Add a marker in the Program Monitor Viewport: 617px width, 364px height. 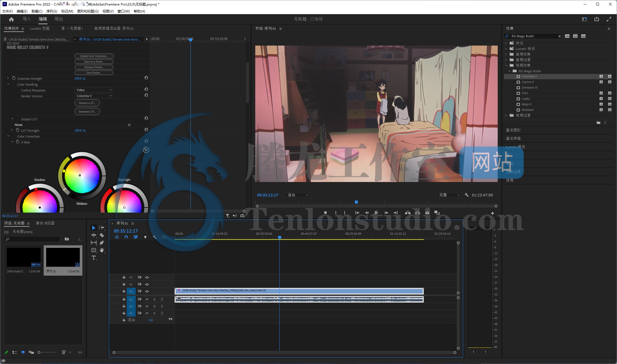325,213
